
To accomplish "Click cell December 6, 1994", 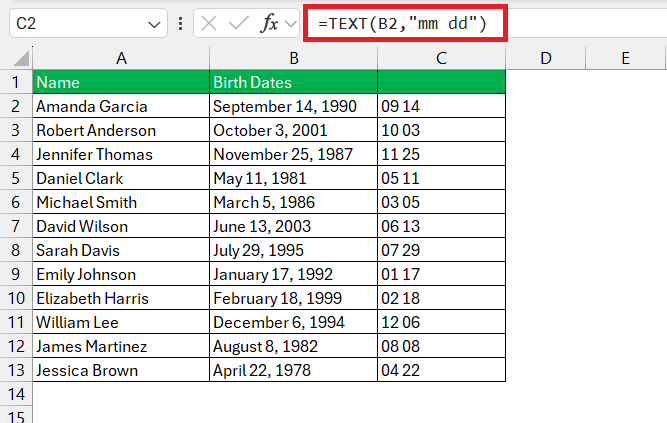I will click(x=294, y=322).
